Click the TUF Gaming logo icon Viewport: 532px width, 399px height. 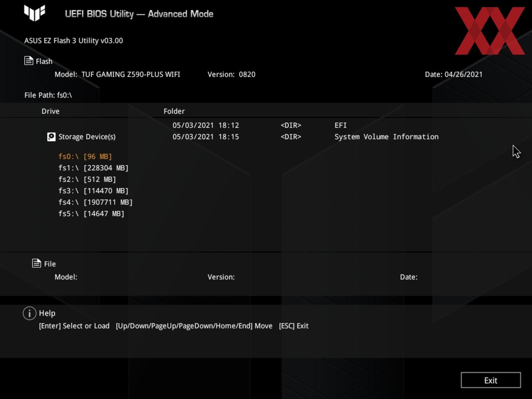pos(34,13)
